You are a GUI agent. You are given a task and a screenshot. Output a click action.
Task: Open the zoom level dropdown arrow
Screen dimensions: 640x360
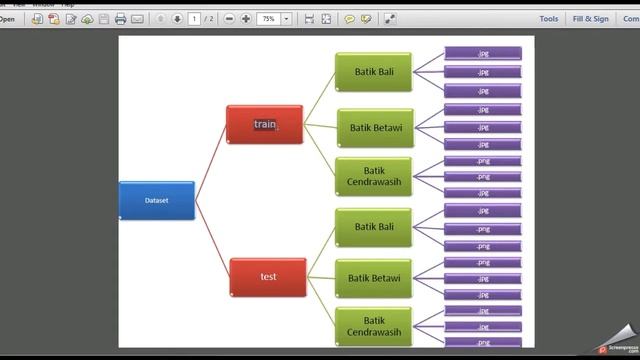click(x=286, y=19)
